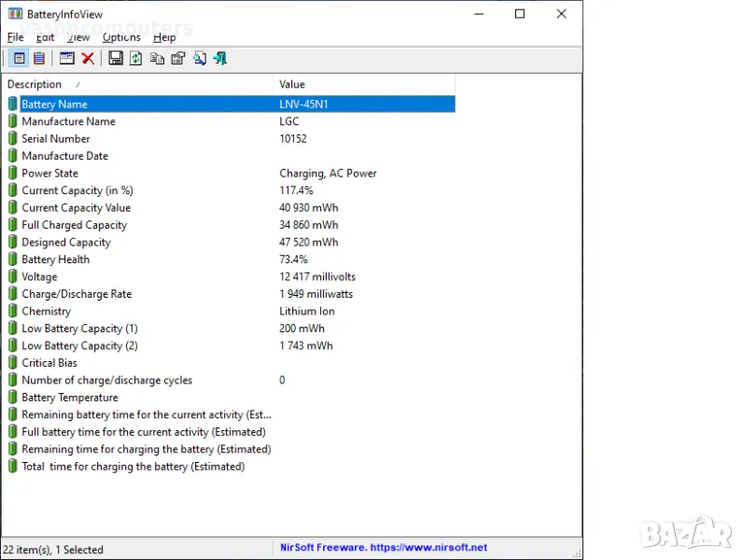Open the View menu
Image resolution: width=743 pixels, height=560 pixels.
(78, 37)
